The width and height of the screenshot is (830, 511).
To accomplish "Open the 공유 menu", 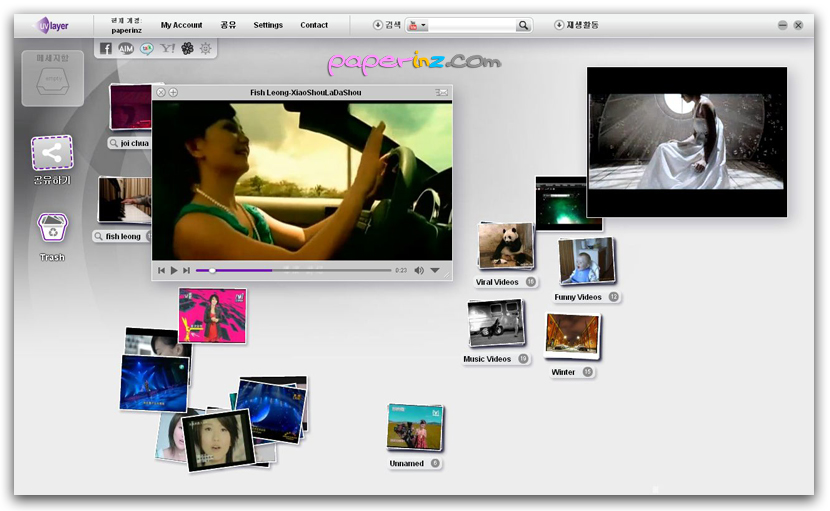I will [228, 25].
